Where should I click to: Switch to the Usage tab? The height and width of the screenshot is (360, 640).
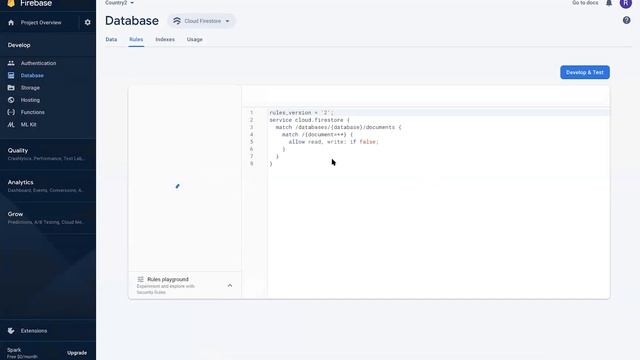coord(195,40)
